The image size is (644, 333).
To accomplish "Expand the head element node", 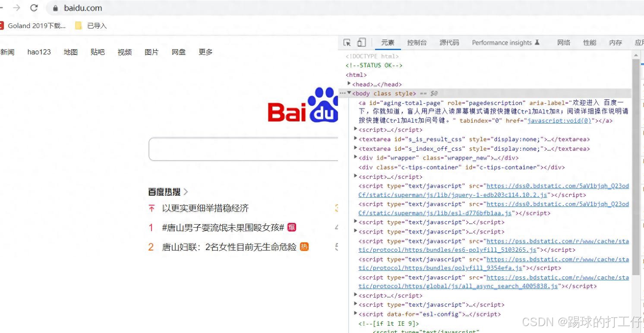I will click(349, 84).
